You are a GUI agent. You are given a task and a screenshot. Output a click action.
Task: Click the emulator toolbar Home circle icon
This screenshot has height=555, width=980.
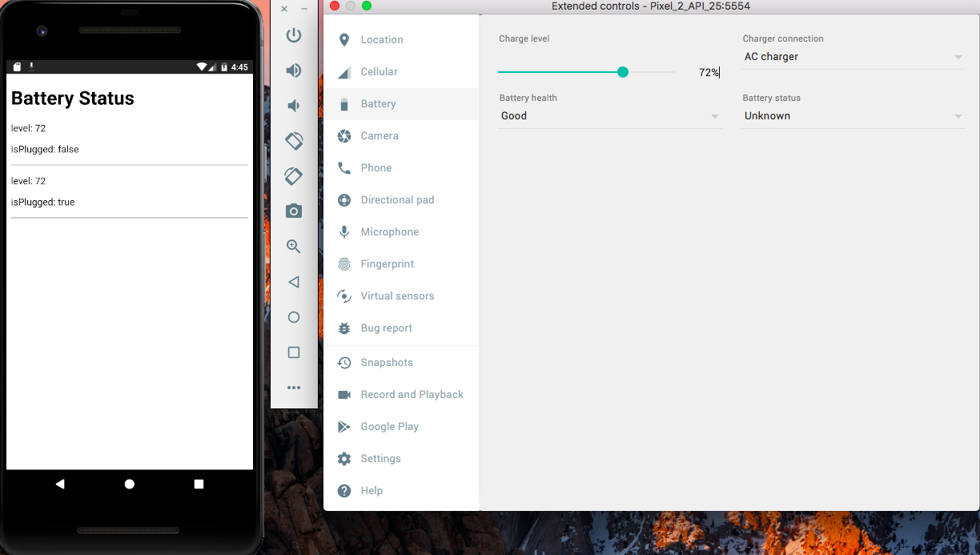click(x=294, y=317)
